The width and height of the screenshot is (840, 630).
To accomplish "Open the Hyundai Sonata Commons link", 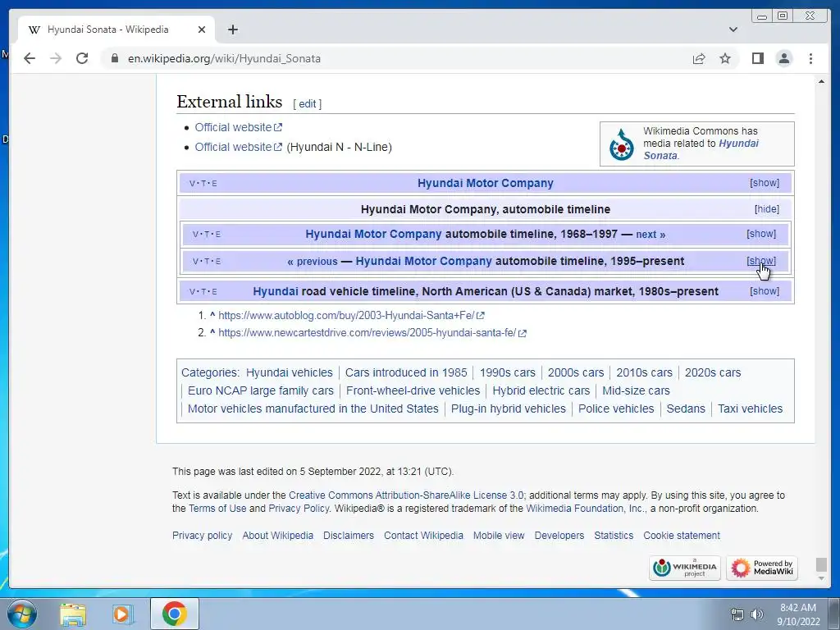I will (701, 149).
